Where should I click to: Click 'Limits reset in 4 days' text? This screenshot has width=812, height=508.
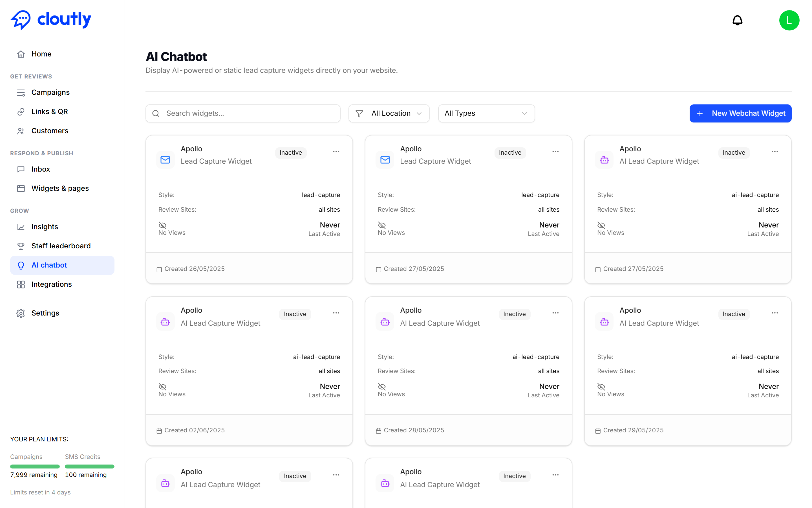pyautogui.click(x=40, y=492)
